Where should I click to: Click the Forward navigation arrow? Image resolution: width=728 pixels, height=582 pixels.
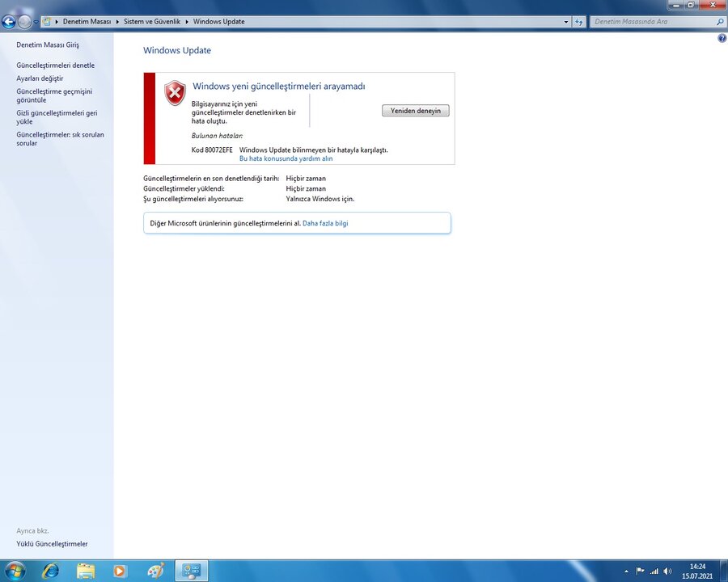(24, 21)
